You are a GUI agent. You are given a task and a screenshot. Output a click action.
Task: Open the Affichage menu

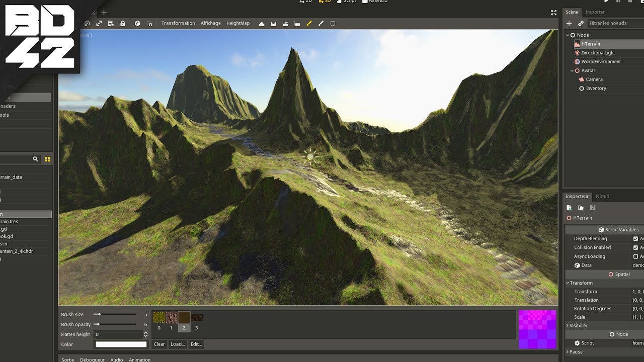pyautogui.click(x=210, y=23)
